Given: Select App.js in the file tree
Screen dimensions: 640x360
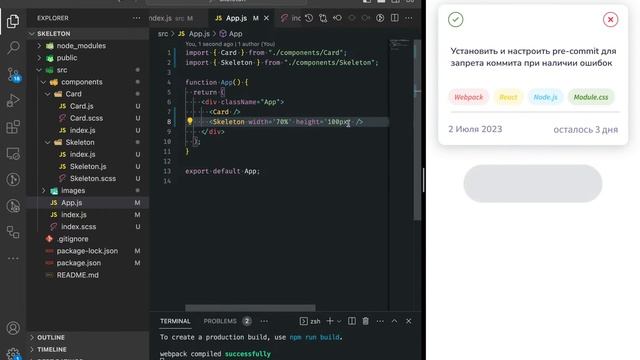Looking at the screenshot, I should click(x=71, y=203).
